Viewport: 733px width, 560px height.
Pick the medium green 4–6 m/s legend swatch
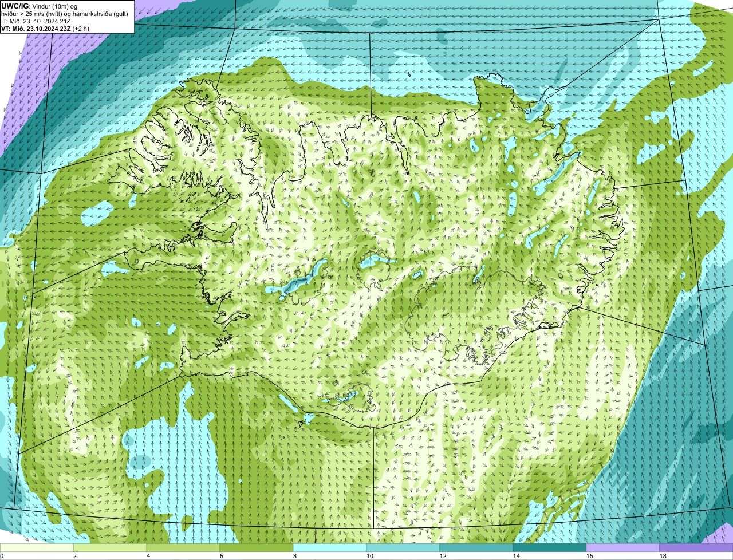tap(183, 547)
